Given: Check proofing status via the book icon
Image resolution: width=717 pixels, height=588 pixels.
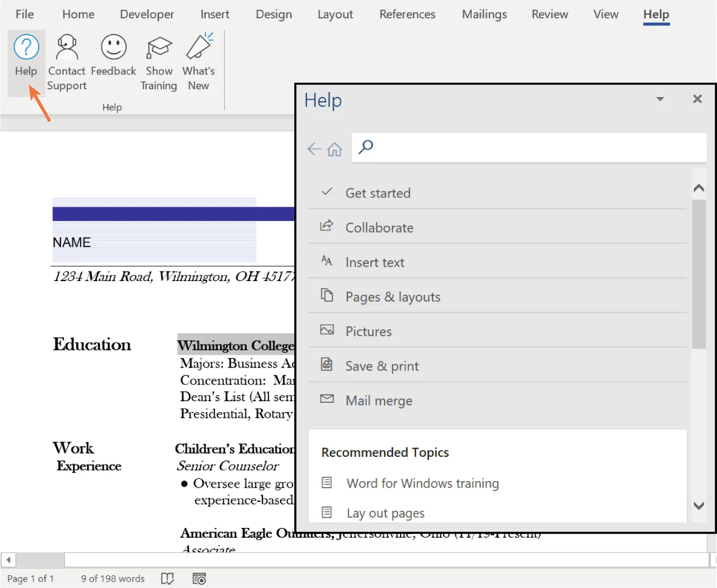Looking at the screenshot, I should [168, 578].
